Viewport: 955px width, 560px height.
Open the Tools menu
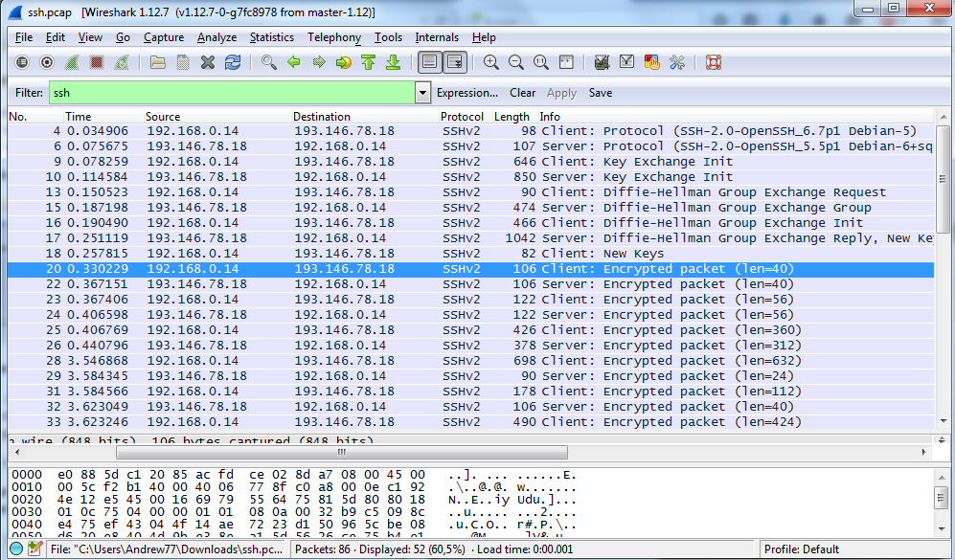pyautogui.click(x=388, y=37)
